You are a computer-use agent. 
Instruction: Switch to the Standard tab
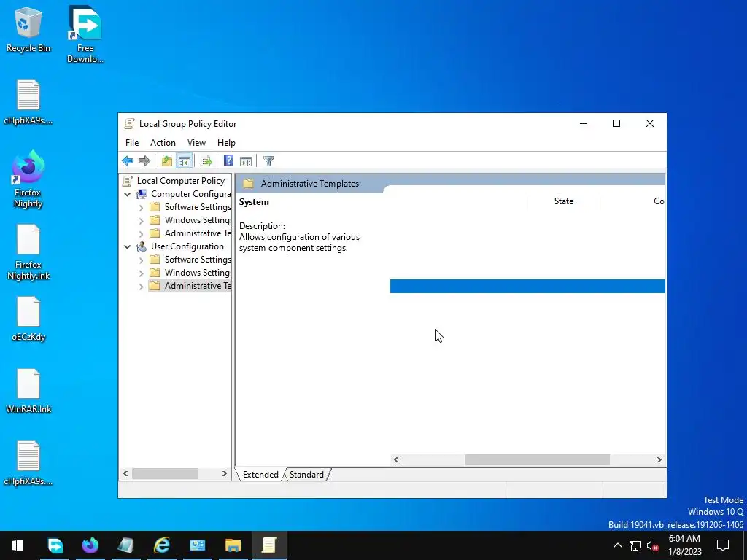[x=306, y=475]
